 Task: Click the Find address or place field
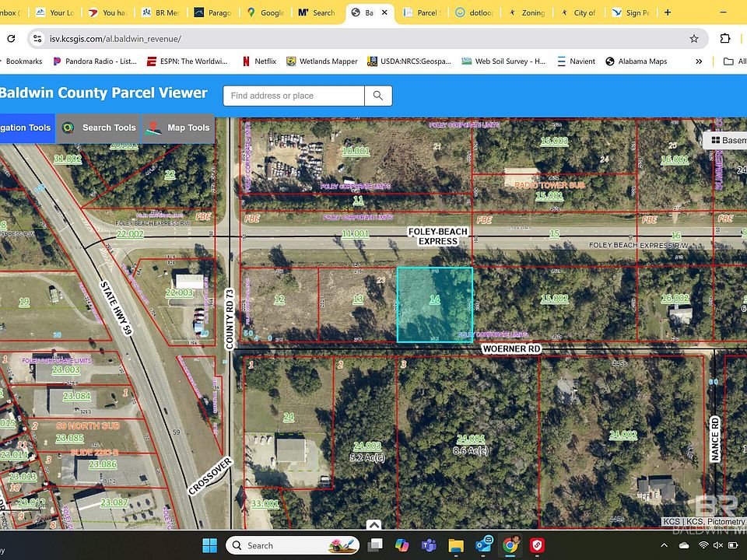tap(293, 95)
